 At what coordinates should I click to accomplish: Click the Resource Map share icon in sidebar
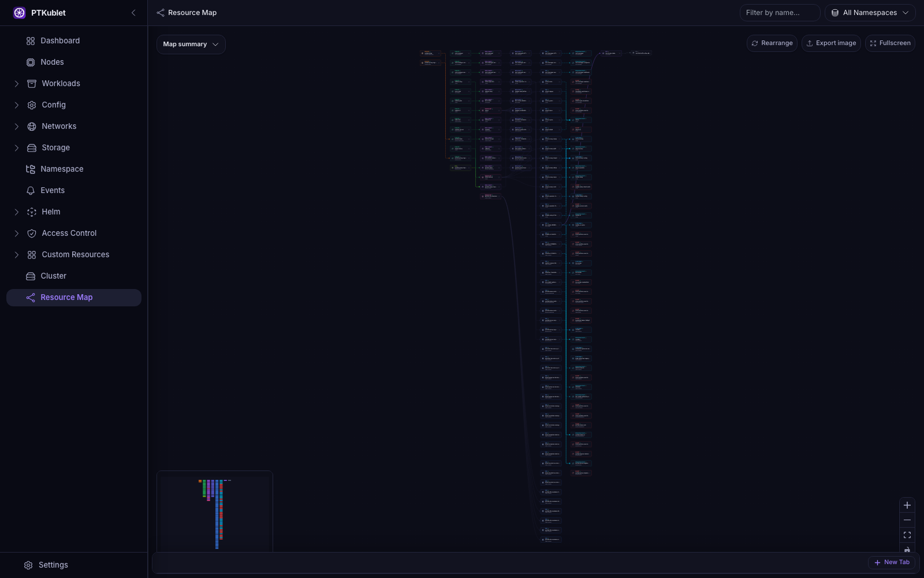click(31, 298)
